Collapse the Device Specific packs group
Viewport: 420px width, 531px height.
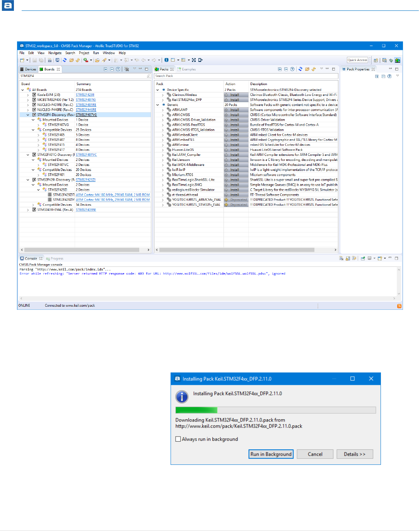[158, 90]
